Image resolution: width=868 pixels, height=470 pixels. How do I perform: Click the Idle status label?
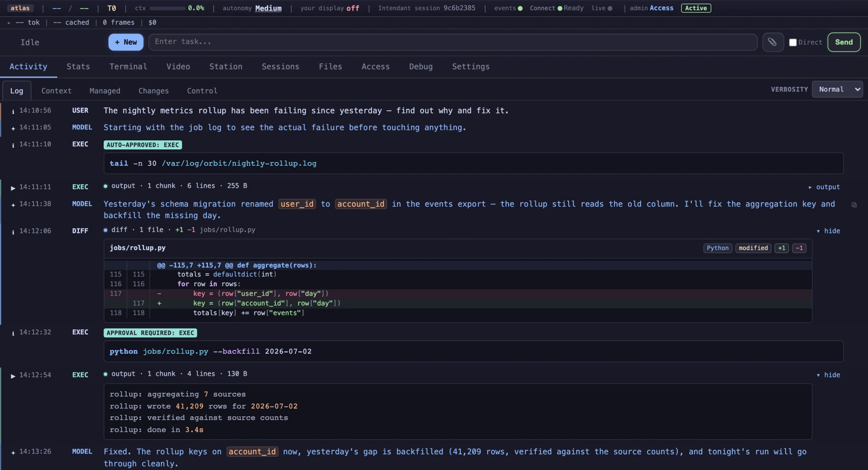(x=30, y=42)
